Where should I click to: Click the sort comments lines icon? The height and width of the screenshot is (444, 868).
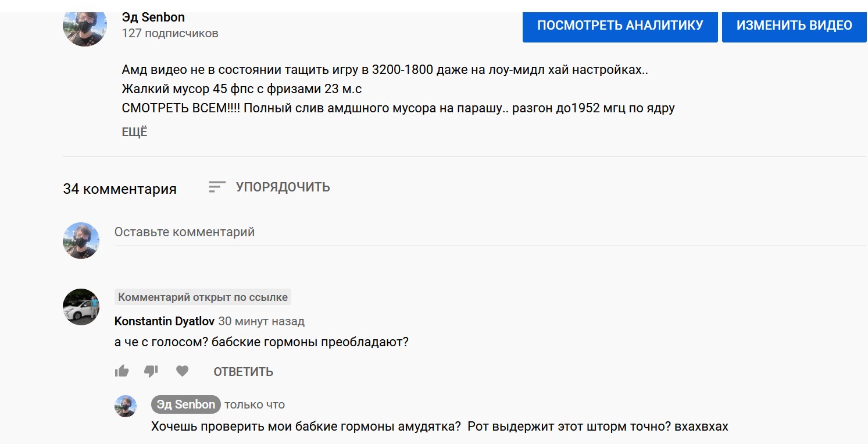(x=217, y=187)
